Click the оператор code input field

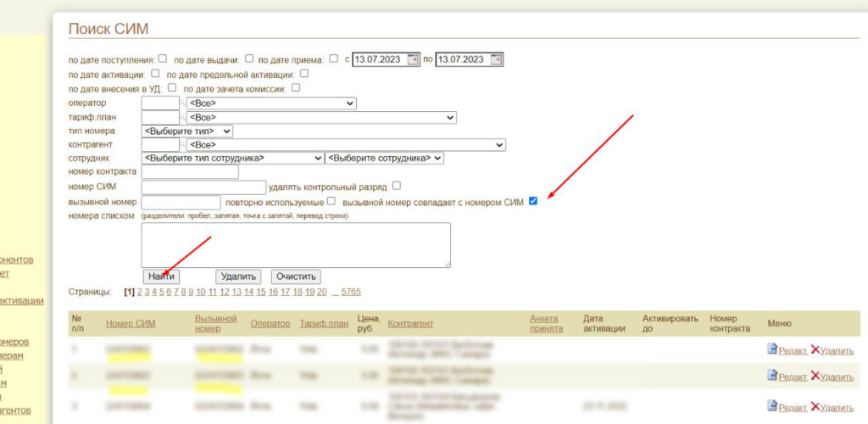[x=160, y=103]
